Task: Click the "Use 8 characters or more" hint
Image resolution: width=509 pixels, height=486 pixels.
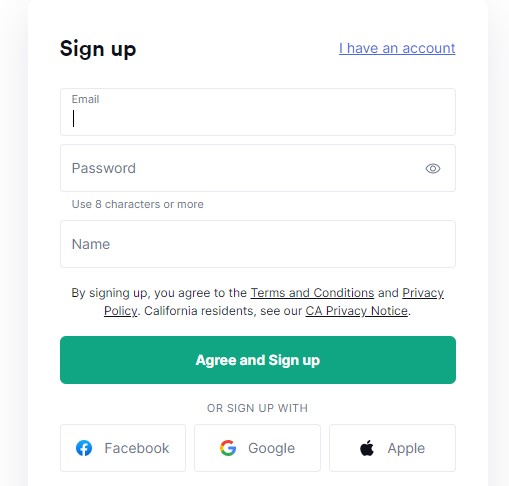Action: coord(137,204)
